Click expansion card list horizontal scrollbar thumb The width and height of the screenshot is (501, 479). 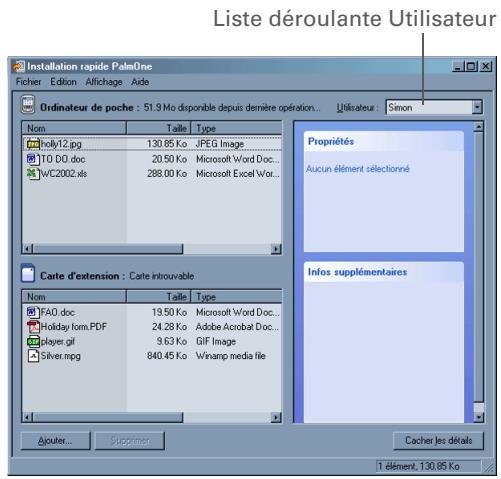click(108, 417)
